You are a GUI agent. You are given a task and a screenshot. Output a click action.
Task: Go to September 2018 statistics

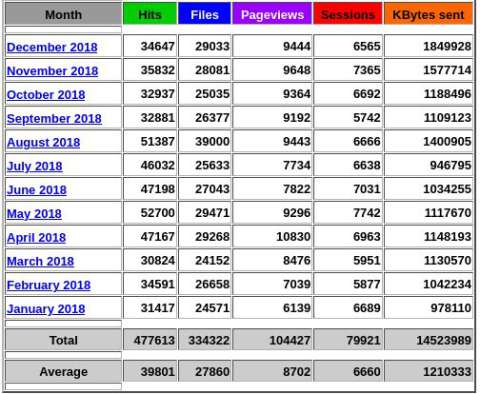coord(54,118)
